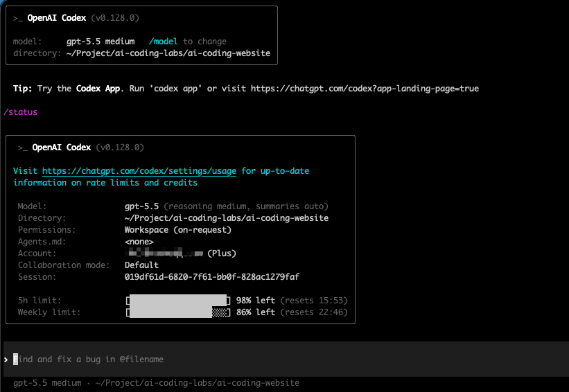569x392 pixels.
Task: Select the session ID 019df61d-6820-7f61-bb0f-828ac1279faf
Action: [x=212, y=276]
